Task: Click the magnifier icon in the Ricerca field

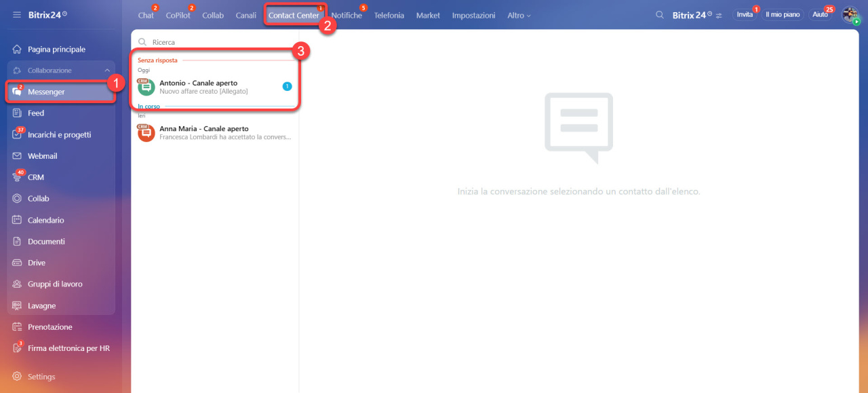Action: 142,42
